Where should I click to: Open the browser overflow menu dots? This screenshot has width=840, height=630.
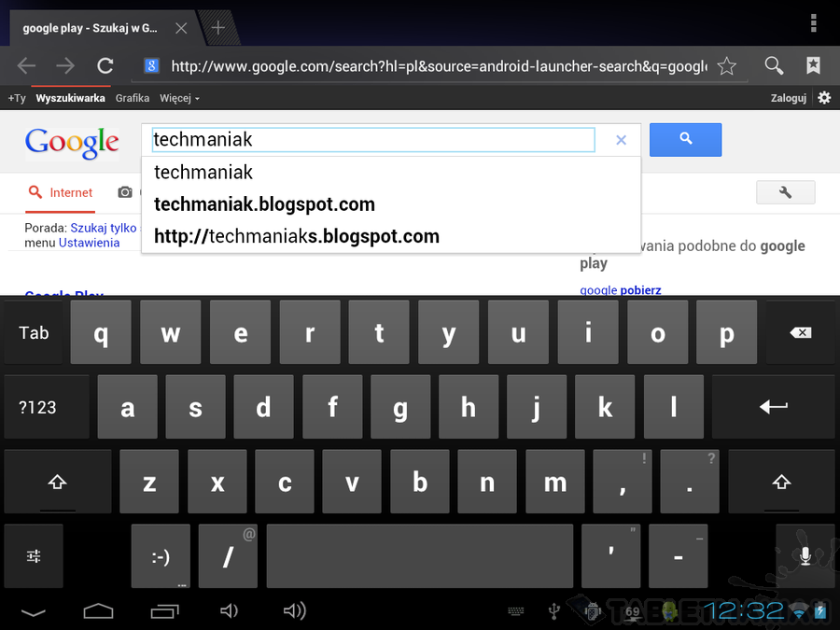pos(813,23)
